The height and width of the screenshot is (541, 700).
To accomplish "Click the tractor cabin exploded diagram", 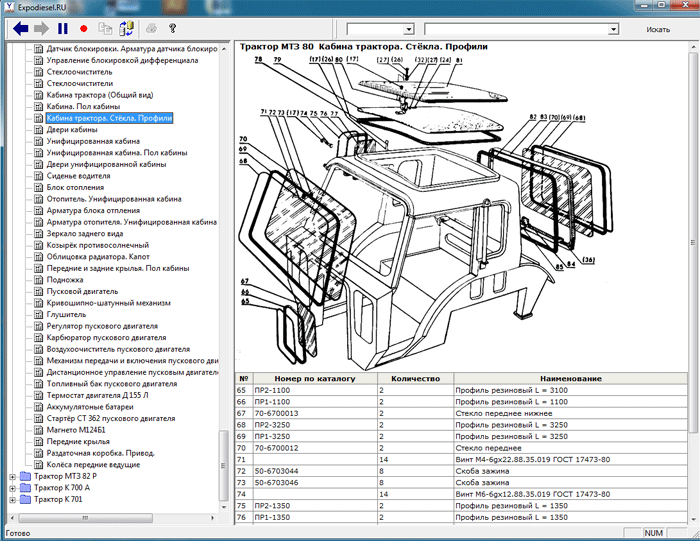I will coord(426,210).
